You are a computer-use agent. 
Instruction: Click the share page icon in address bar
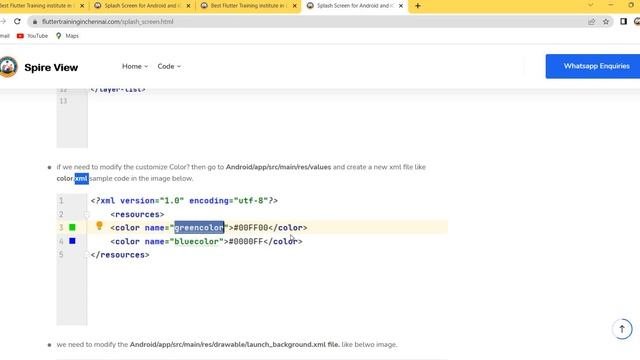click(591, 22)
